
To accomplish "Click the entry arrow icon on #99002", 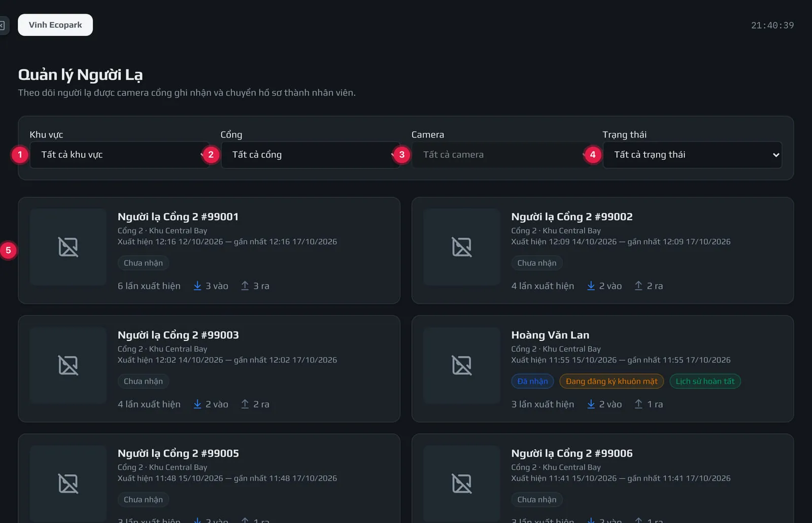I will tap(591, 286).
